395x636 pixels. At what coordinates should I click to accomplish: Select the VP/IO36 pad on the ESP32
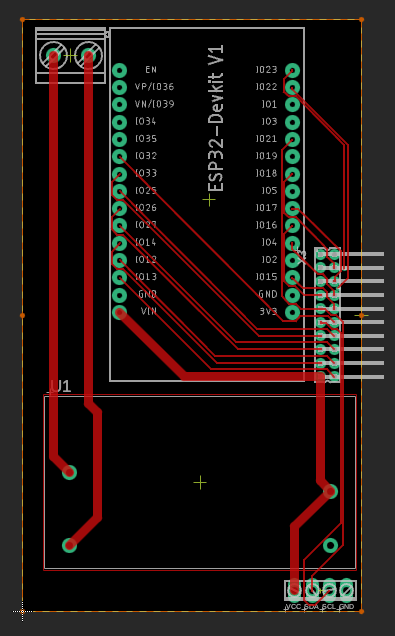(119, 87)
